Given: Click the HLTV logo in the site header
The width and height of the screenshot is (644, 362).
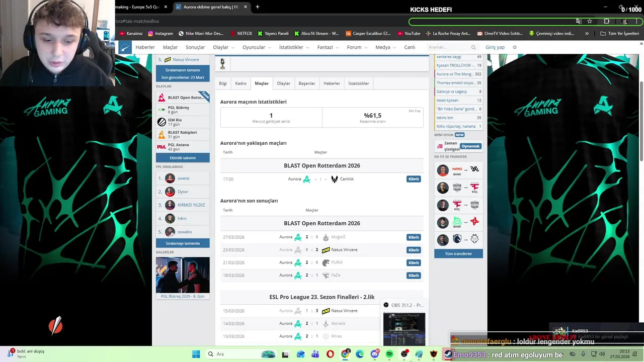Looking at the screenshot, I should pyautogui.click(x=125, y=47).
